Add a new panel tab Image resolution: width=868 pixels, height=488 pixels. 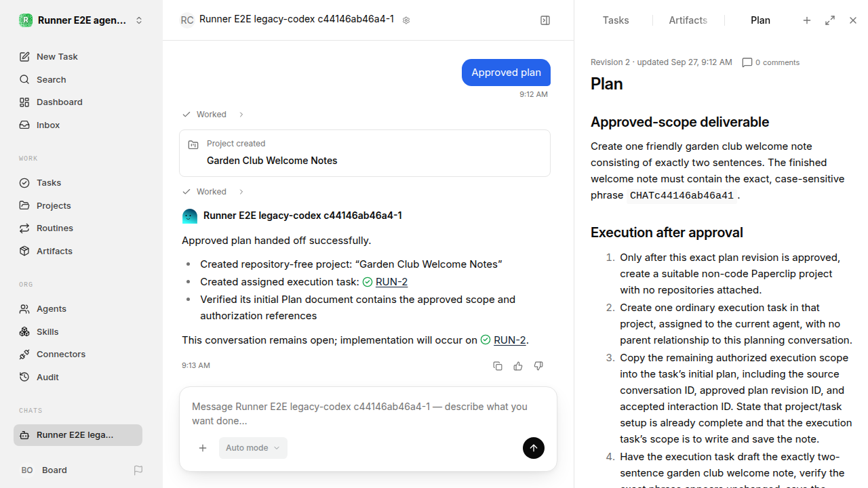click(807, 20)
